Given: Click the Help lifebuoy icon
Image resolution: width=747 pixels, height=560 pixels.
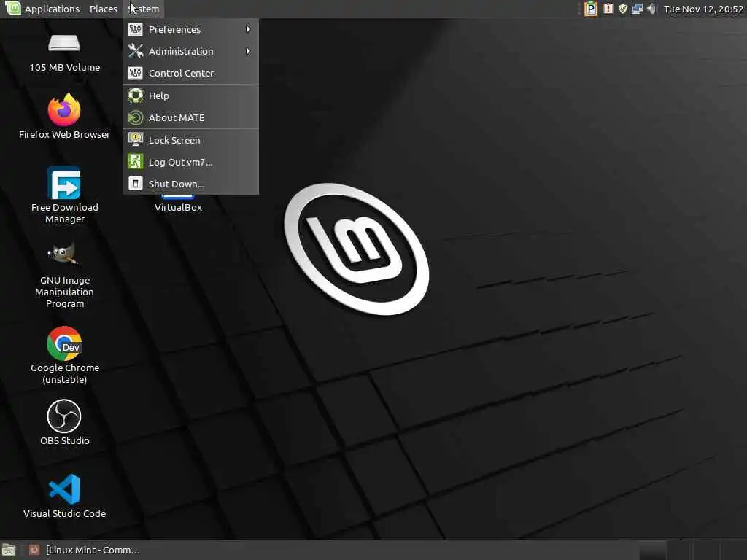Looking at the screenshot, I should coord(135,96).
